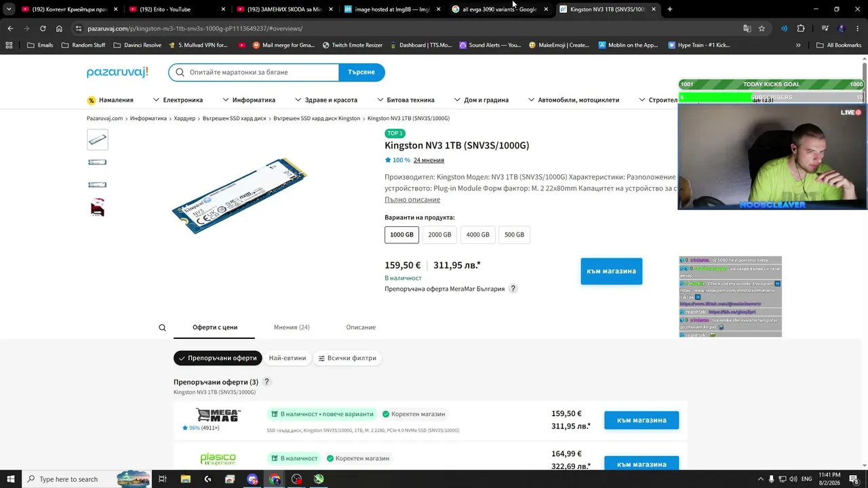The height and width of the screenshot is (488, 868).
Task: Open the Davinci Resolve bookmark folder
Action: [138, 45]
